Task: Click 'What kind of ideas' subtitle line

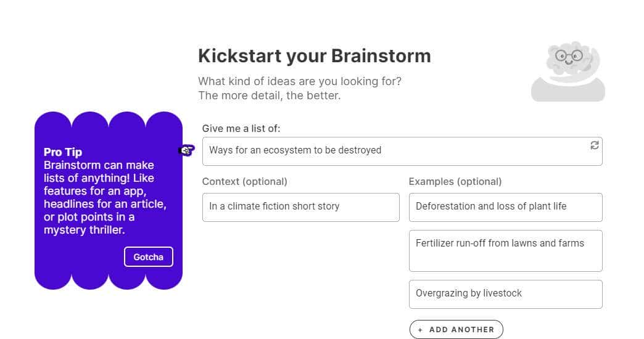Action: point(300,81)
